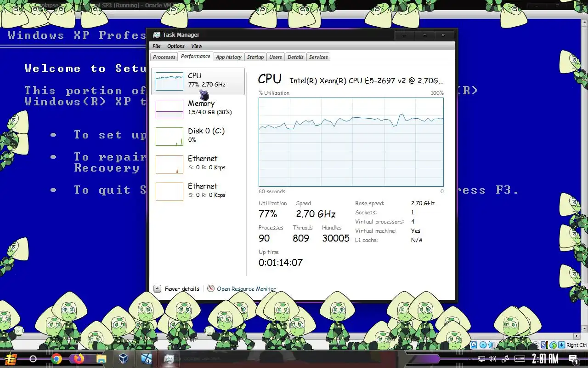Switch to the Services tab
Screen dimensions: 588x368
point(318,57)
